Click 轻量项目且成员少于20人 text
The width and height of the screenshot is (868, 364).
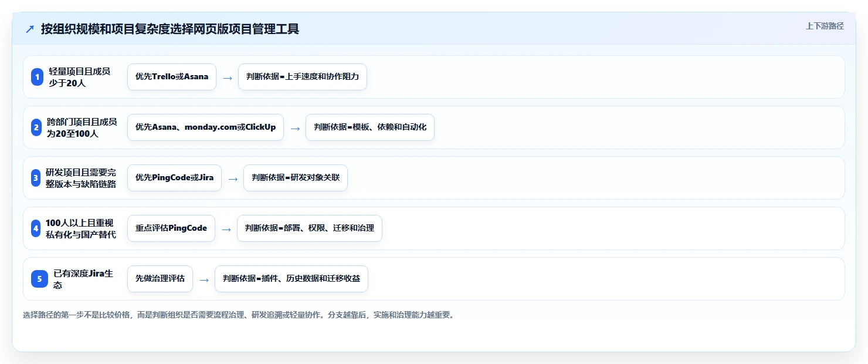(79, 77)
